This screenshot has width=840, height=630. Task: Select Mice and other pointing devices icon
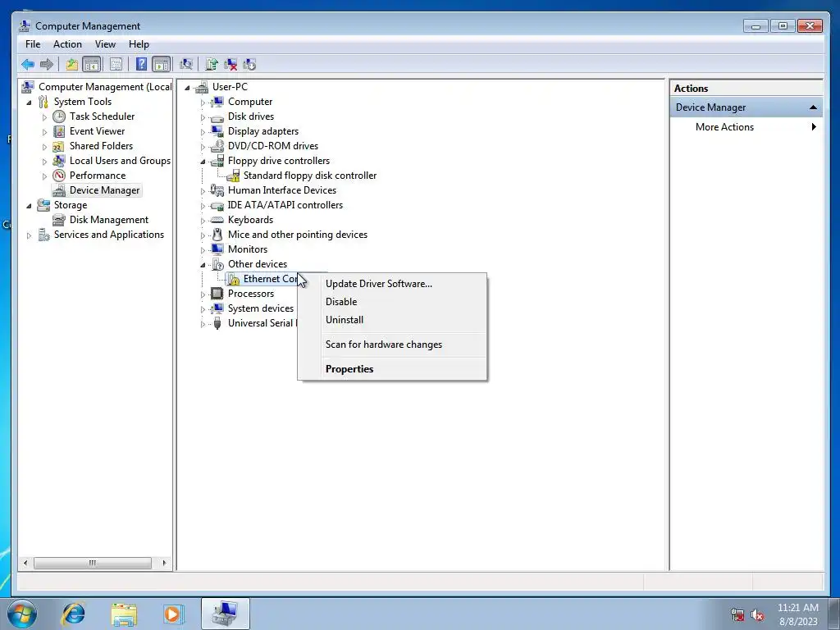pyautogui.click(x=217, y=235)
